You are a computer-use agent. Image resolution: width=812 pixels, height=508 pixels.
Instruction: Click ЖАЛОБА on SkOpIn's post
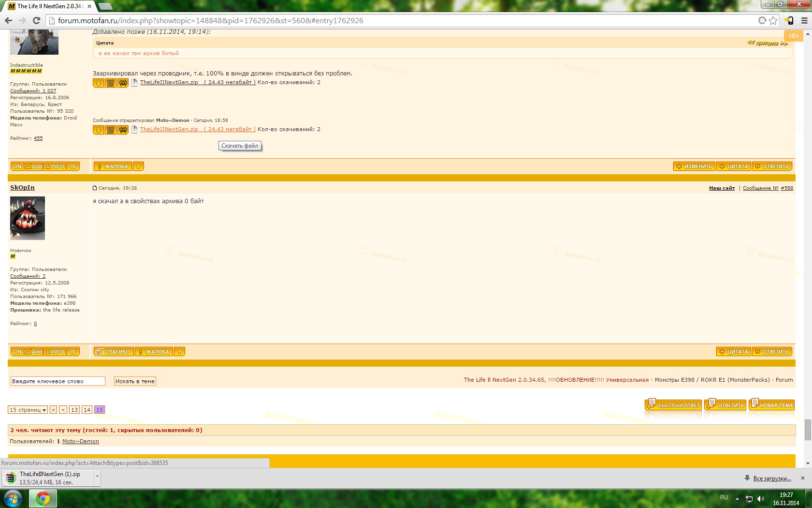click(x=154, y=352)
